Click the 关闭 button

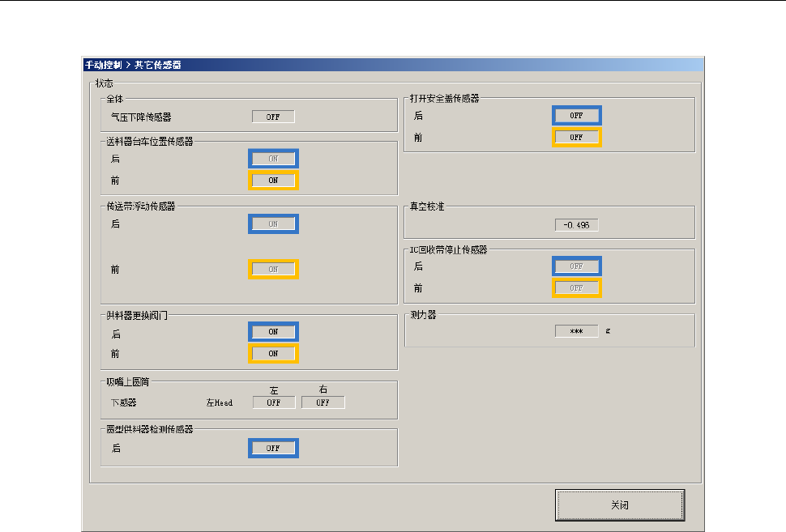point(620,505)
